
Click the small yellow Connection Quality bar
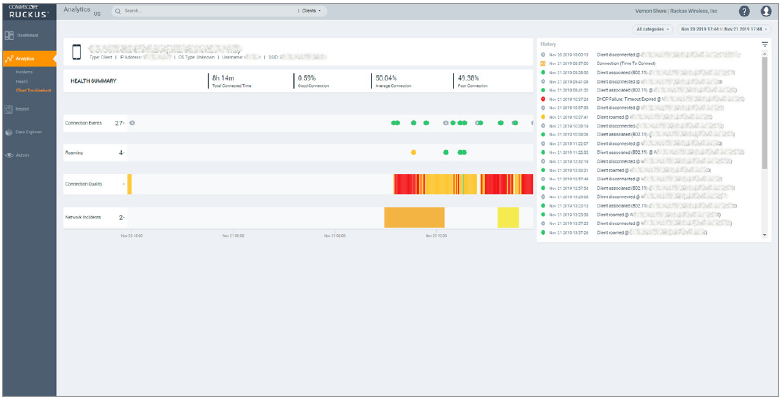click(130, 184)
